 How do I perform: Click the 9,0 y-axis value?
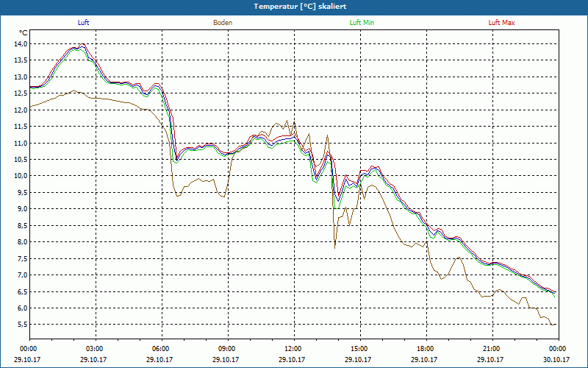coord(23,209)
